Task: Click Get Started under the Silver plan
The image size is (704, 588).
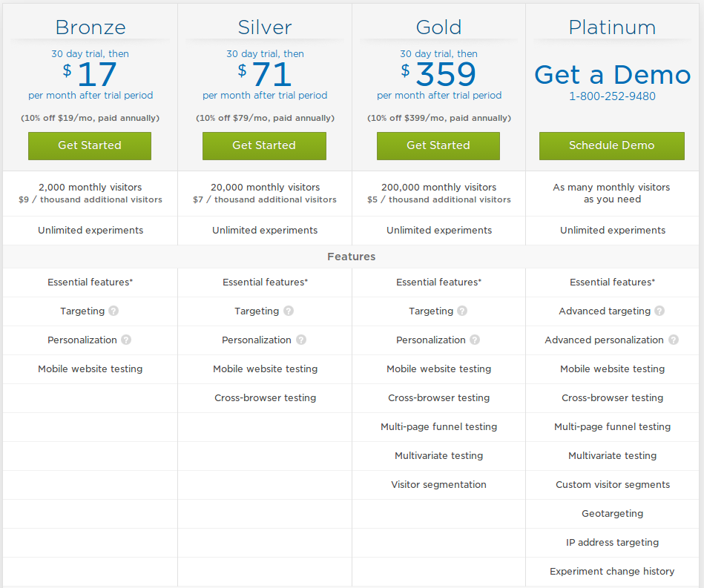Action: (264, 146)
